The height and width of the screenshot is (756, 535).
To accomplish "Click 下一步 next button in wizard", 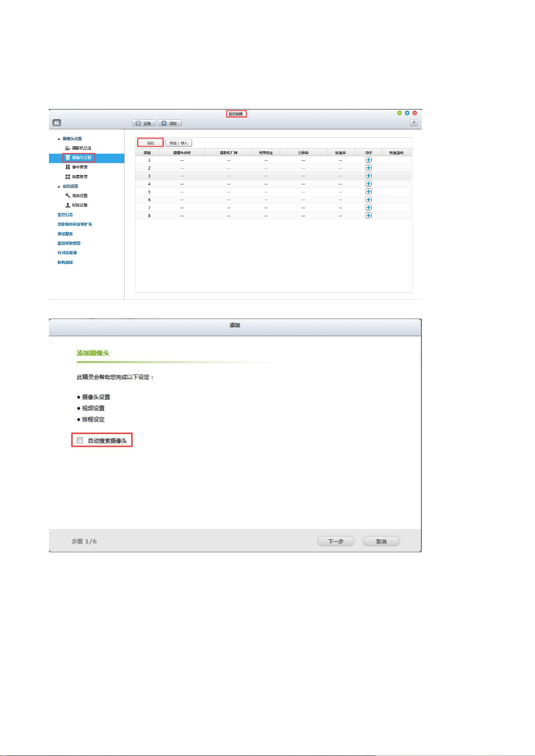I will 336,542.
